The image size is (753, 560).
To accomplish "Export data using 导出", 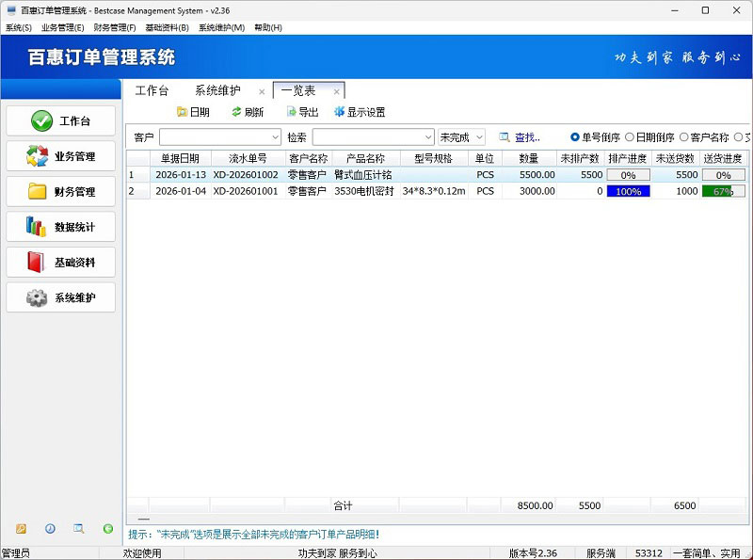I will (302, 112).
